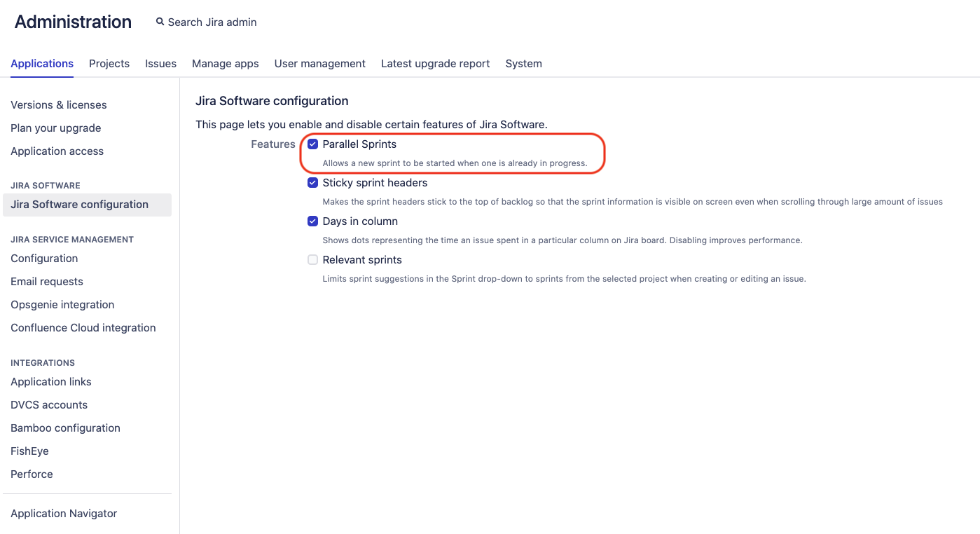Open Application Navigator settings

[64, 514]
